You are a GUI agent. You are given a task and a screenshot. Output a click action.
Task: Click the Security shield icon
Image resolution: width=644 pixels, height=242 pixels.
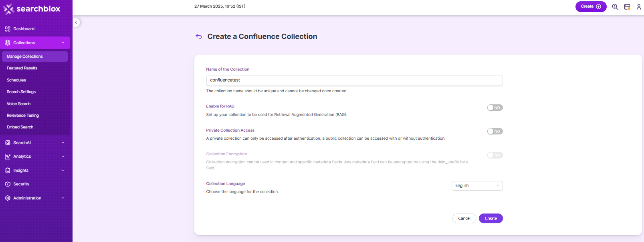tap(8, 184)
